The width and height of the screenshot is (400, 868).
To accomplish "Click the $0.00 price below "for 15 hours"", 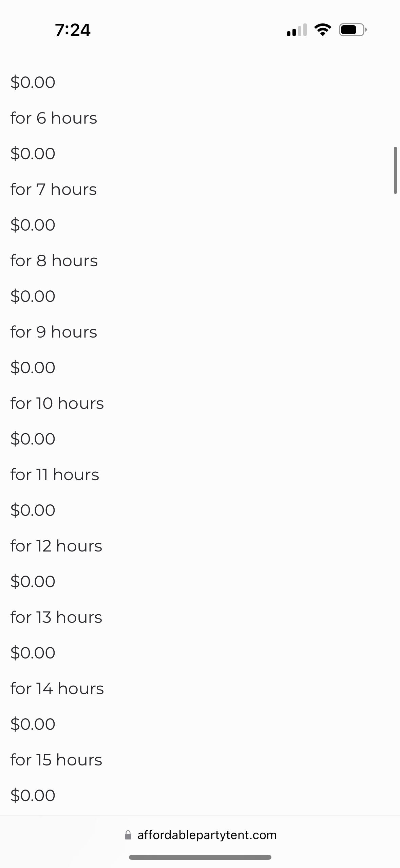I will (33, 795).
